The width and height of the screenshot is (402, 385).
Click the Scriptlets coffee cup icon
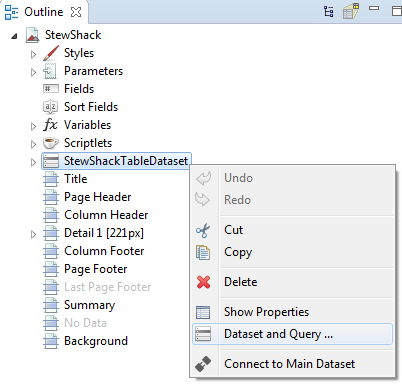[51, 143]
